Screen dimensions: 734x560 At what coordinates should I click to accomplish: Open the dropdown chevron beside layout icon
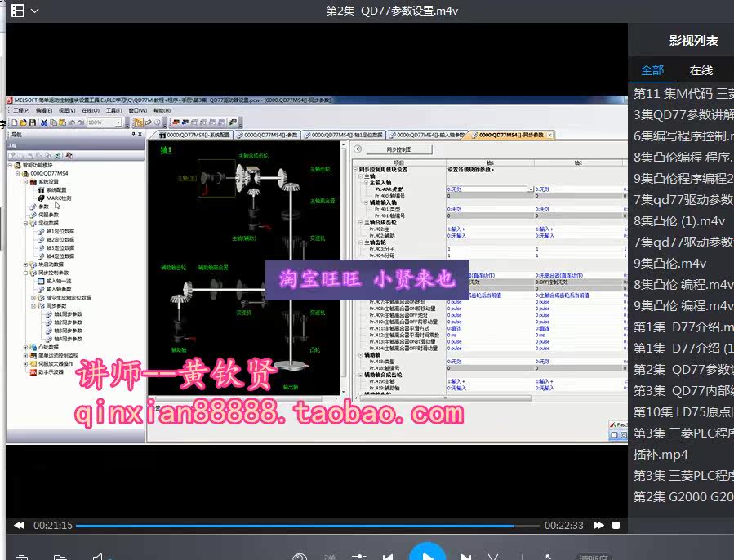pyautogui.click(x=34, y=11)
